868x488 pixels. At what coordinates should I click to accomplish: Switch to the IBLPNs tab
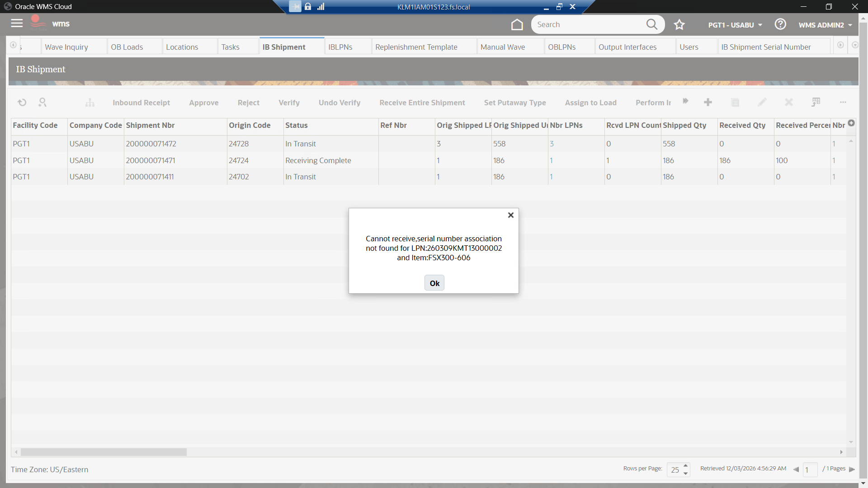[340, 47]
